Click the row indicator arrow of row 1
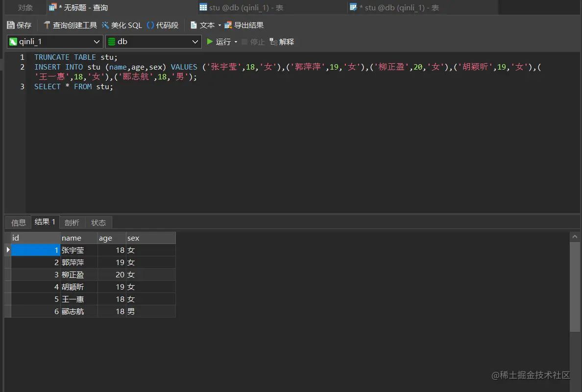The width and height of the screenshot is (582, 392). 8,250
